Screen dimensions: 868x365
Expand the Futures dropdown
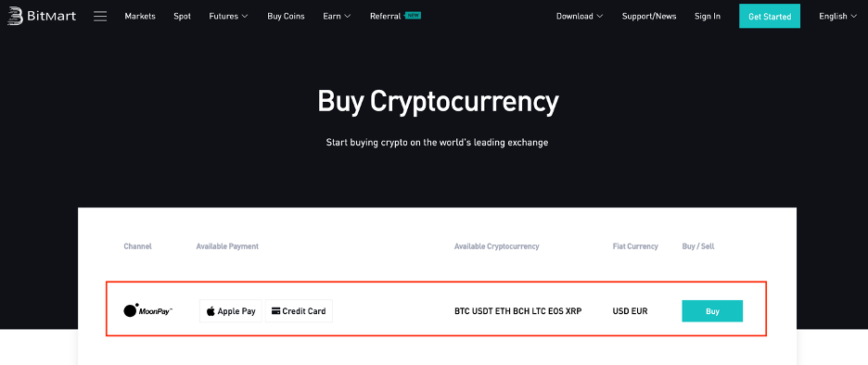pos(229,16)
